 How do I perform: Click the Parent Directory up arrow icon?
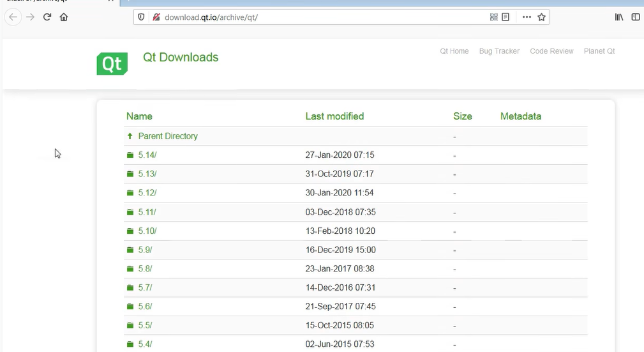(x=130, y=135)
